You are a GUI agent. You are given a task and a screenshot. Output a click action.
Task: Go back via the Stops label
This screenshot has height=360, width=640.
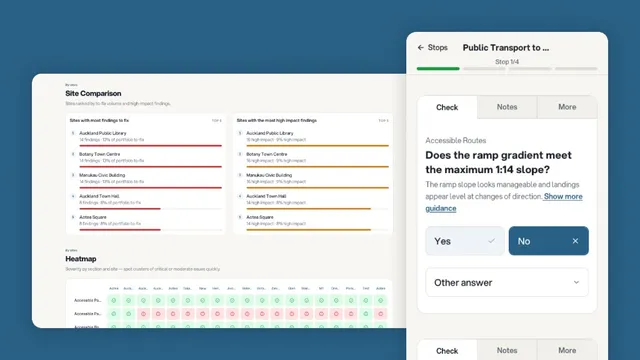coord(438,48)
